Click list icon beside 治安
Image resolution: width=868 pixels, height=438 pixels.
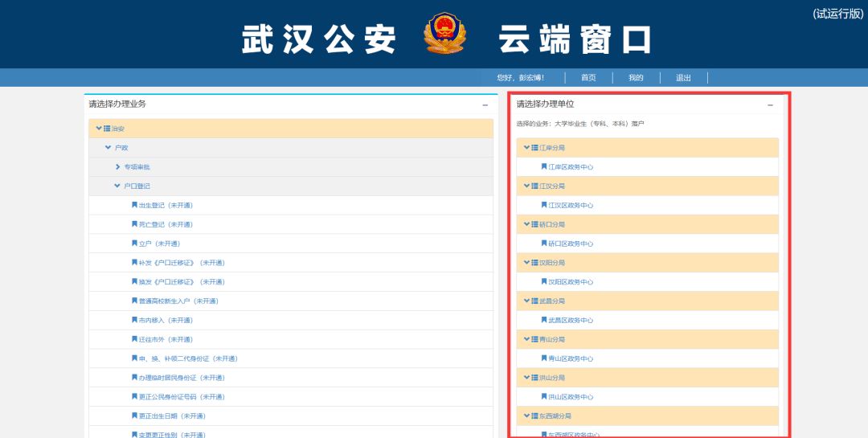[107, 129]
